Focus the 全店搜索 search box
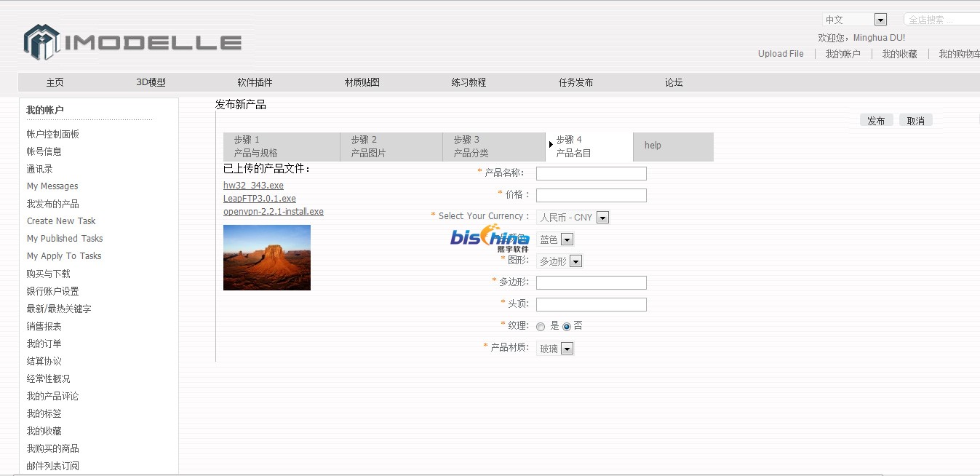Viewport: 980px width, 476px height. click(941, 20)
